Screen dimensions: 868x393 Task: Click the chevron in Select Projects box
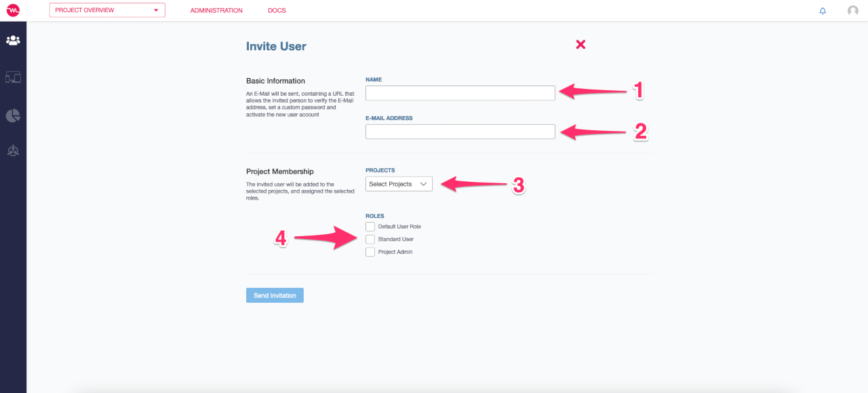pos(424,184)
